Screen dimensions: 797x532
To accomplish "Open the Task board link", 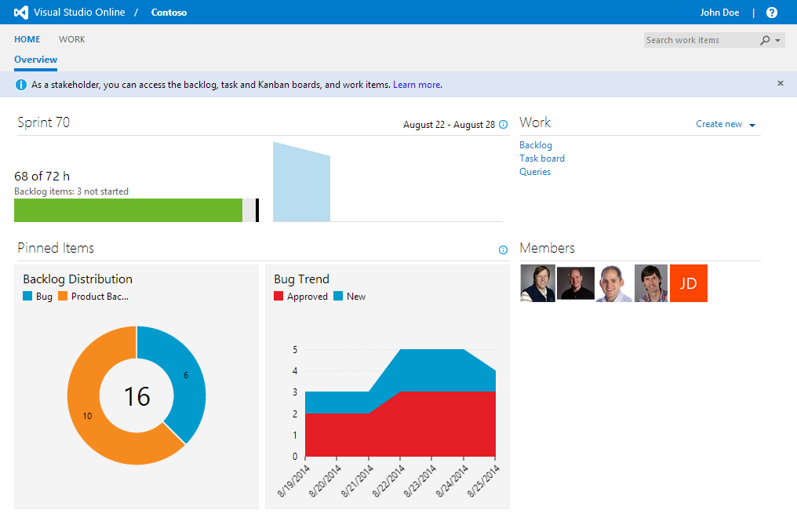I will [x=542, y=159].
